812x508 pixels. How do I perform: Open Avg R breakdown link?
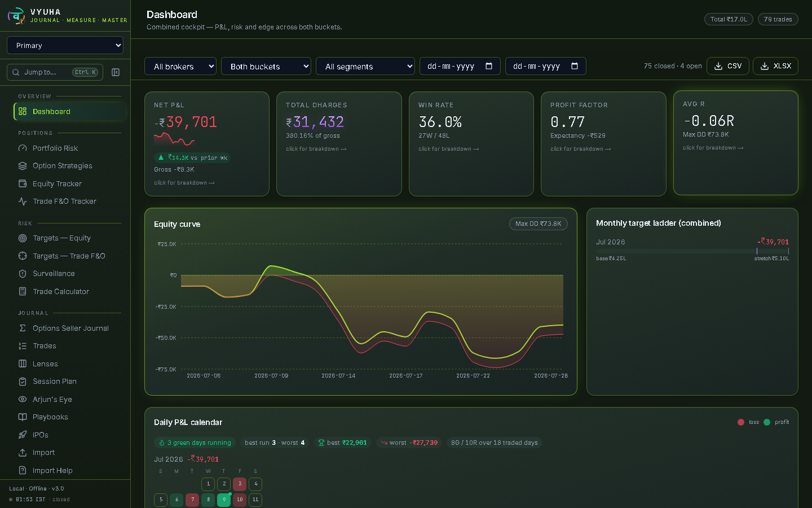[x=713, y=148]
